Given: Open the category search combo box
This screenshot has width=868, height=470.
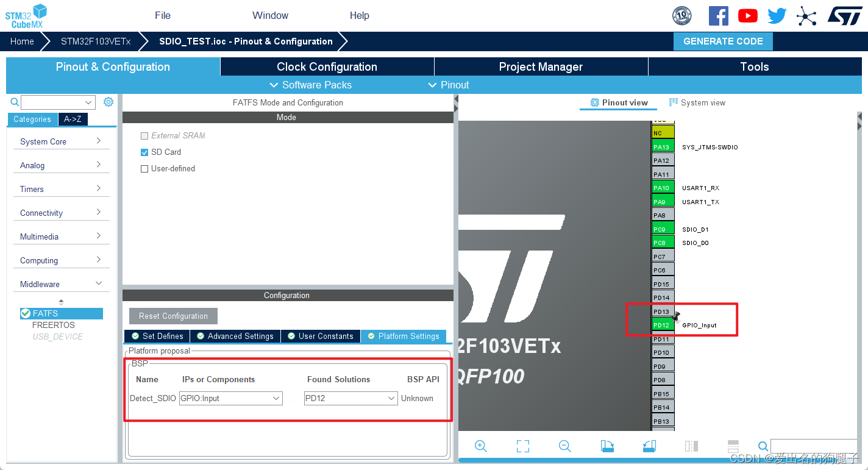Looking at the screenshot, I should pyautogui.click(x=58, y=102).
